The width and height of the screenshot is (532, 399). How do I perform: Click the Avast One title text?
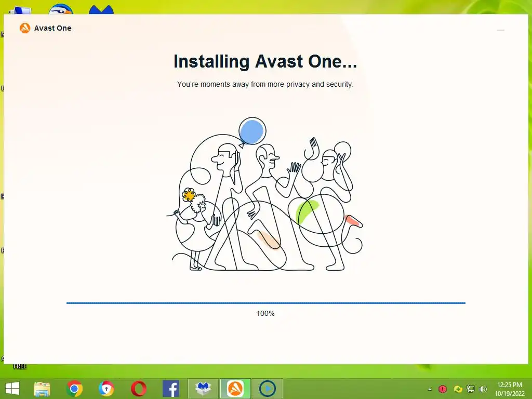tap(53, 28)
